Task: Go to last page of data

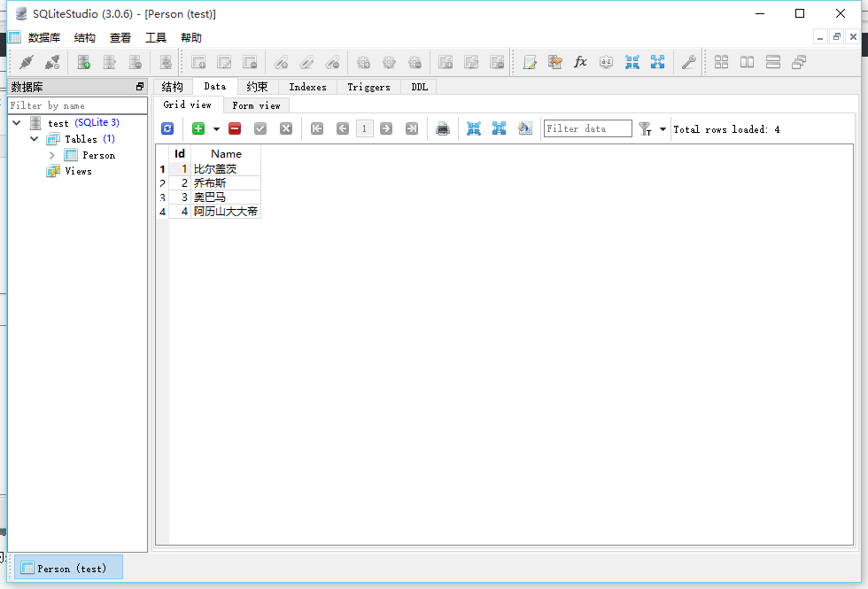Action: [x=412, y=129]
